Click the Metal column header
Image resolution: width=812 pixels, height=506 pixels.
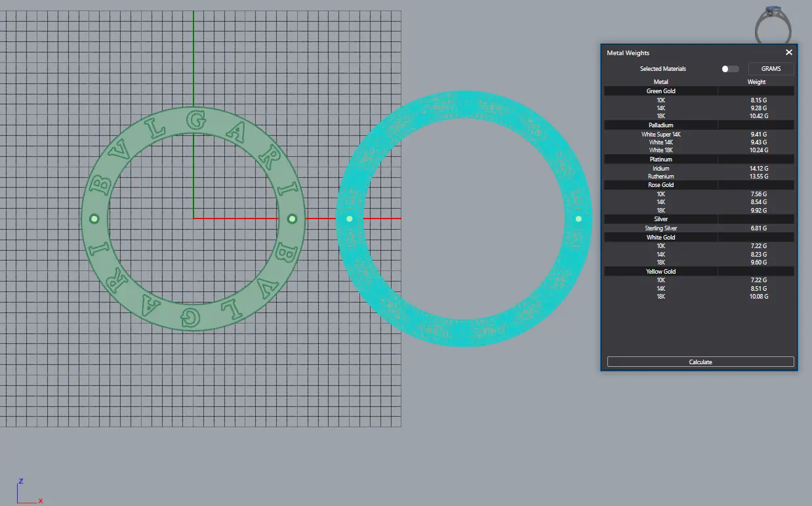pyautogui.click(x=660, y=82)
